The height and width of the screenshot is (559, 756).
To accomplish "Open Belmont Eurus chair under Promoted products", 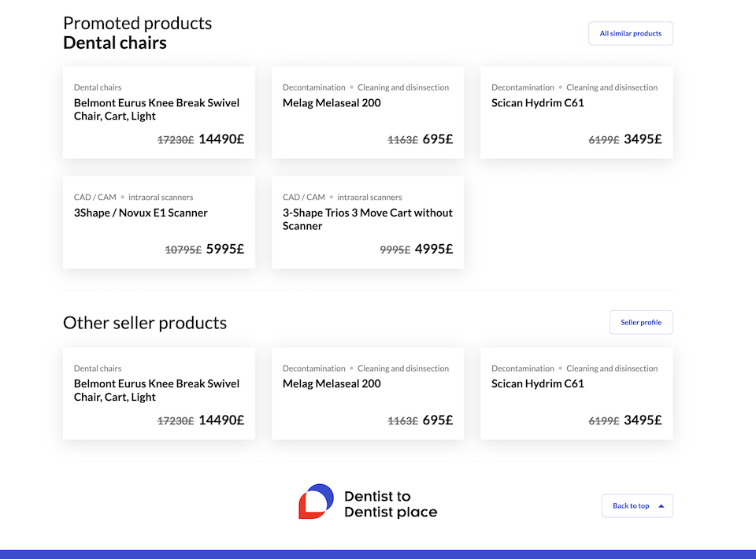I will [x=157, y=109].
